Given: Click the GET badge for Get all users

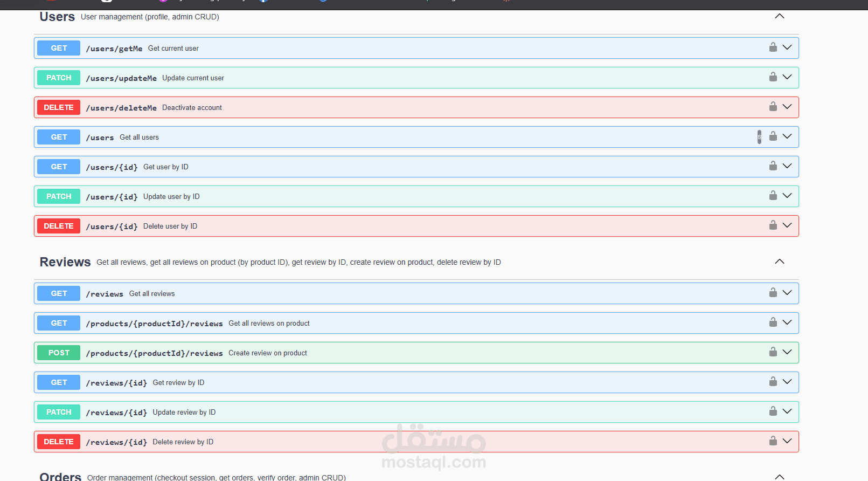Looking at the screenshot, I should tap(59, 137).
